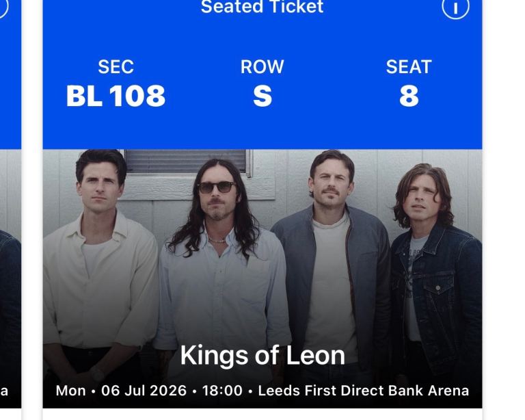Click the ROW label

click(262, 67)
